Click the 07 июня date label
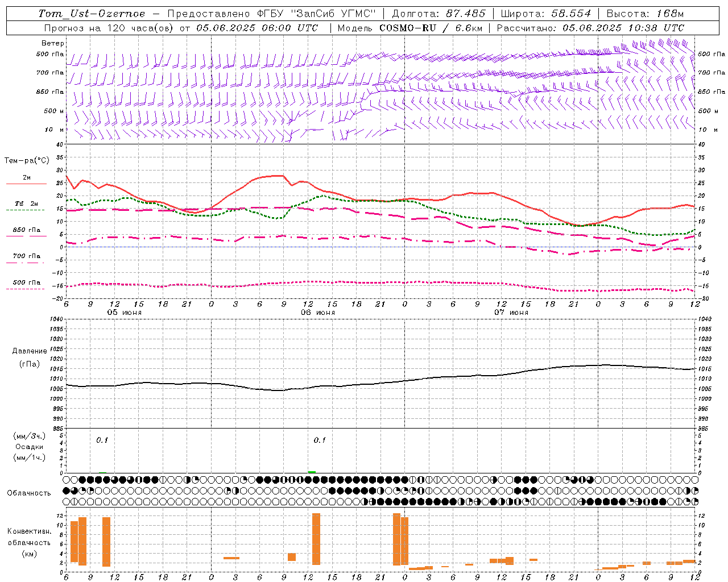Image resolution: width=728 pixels, height=582 pixels. [511, 313]
